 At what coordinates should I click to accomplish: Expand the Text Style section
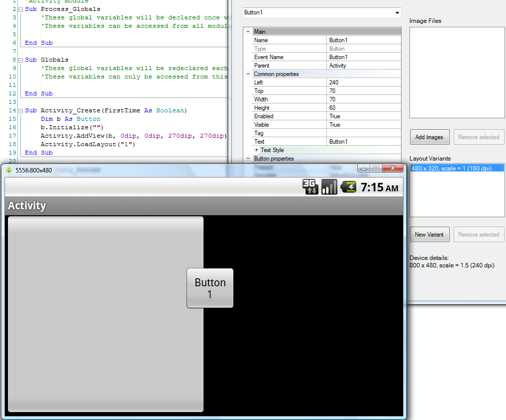pos(256,150)
